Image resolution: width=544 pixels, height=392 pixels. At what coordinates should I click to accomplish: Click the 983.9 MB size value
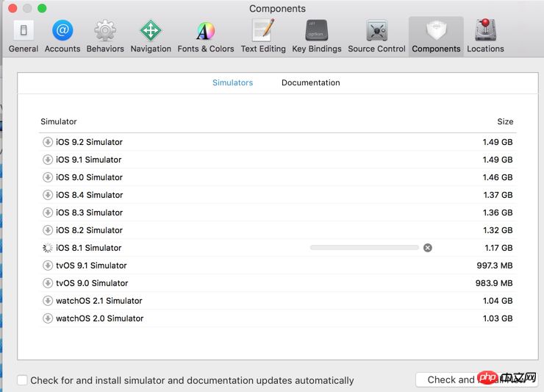pyautogui.click(x=494, y=283)
